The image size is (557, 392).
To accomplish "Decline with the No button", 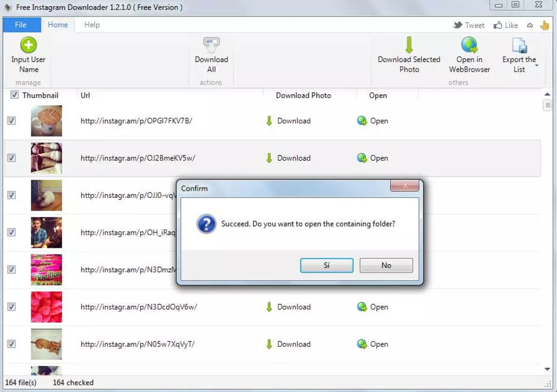I will 386,266.
